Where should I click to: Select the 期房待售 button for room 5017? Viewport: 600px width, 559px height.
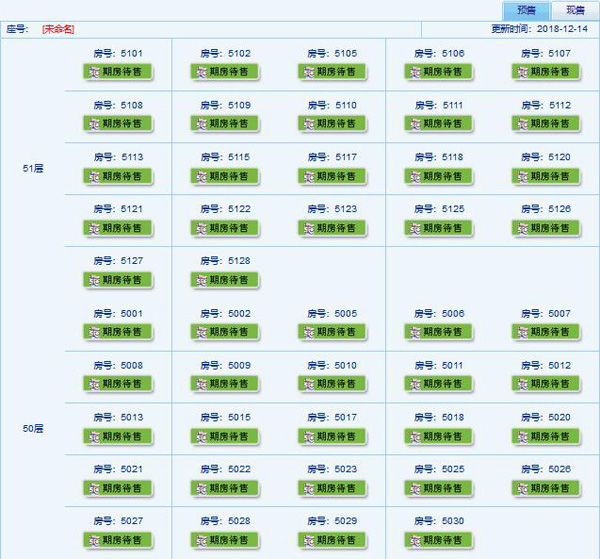(332, 436)
